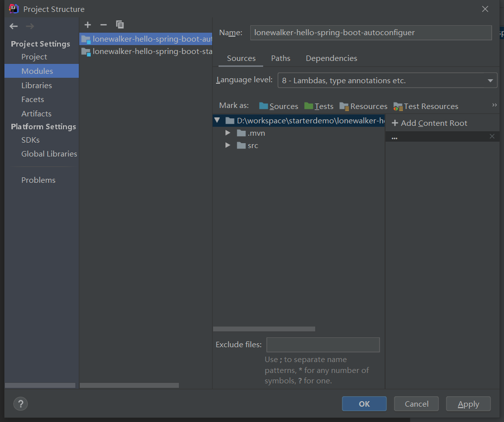504x422 pixels.
Task: Select the src folder row
Action: [x=299, y=145]
